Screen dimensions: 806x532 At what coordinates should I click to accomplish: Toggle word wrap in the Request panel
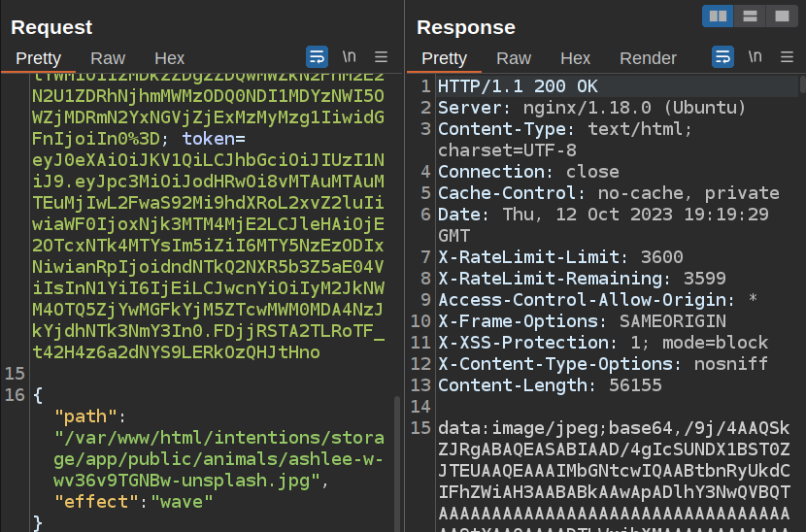[317, 56]
